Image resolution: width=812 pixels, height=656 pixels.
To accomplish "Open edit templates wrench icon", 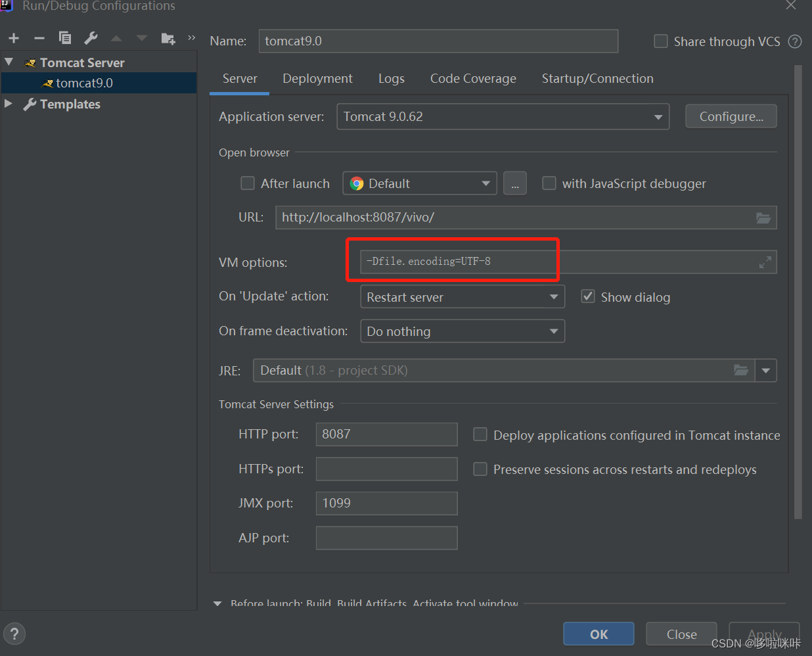I will pos(91,38).
